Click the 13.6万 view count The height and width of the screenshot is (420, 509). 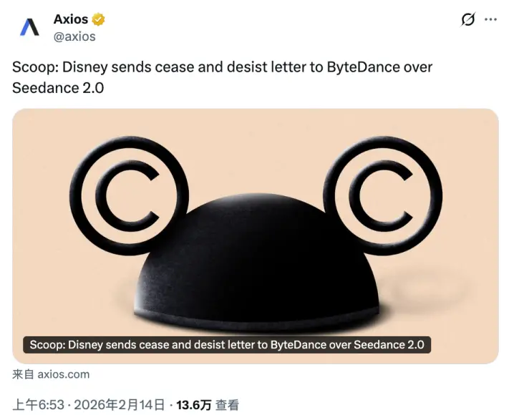[194, 405]
